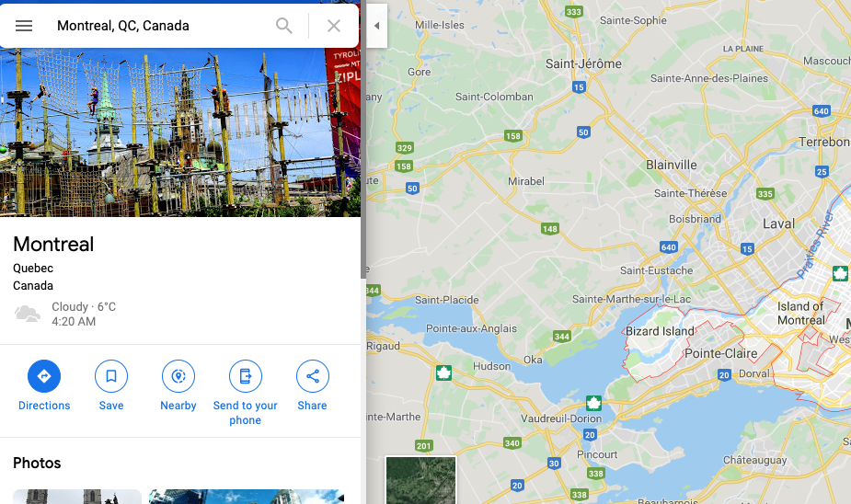Image resolution: width=851 pixels, height=504 pixels.
Task: Share the Montreal location
Action: (312, 385)
